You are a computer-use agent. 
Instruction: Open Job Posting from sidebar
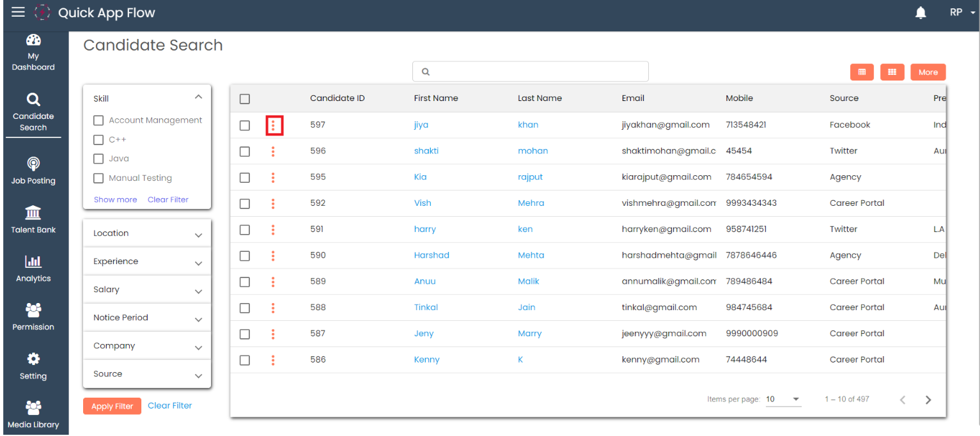pyautogui.click(x=33, y=171)
